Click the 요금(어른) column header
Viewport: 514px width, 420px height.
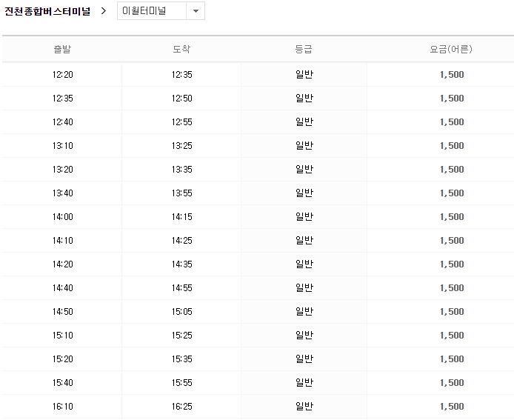(451, 50)
